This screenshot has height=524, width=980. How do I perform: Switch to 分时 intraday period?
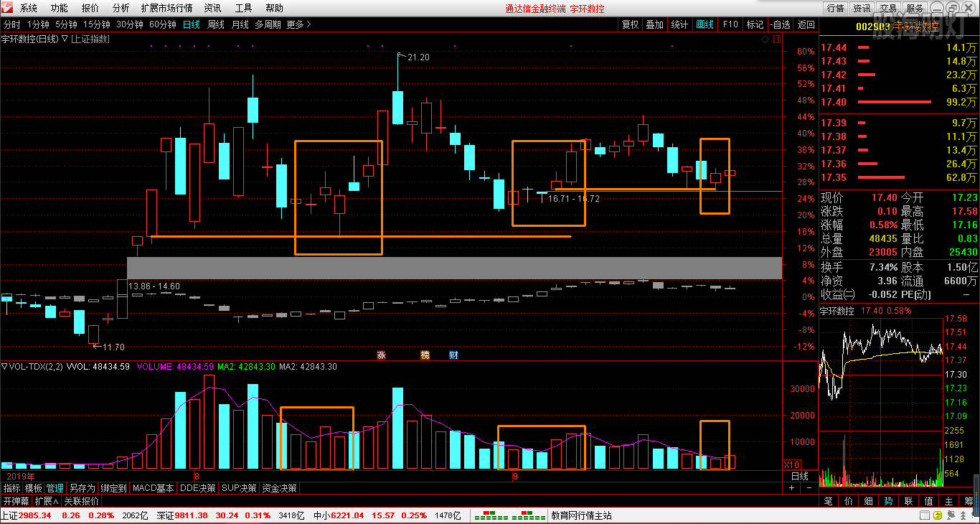(x=12, y=24)
